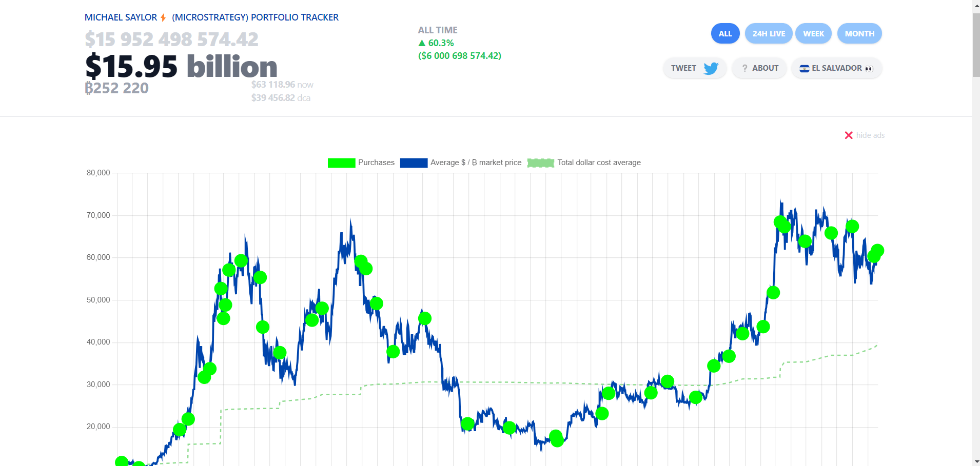Click the $63 118.96 now price
980x466 pixels.
(282, 85)
